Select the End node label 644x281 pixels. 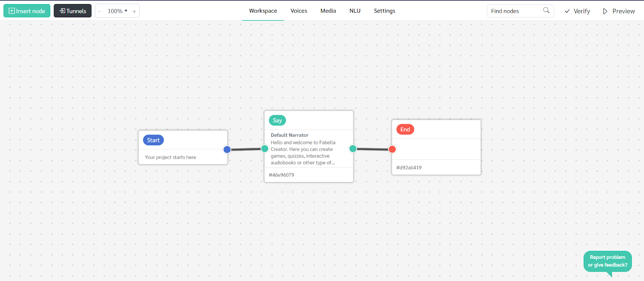[x=405, y=129]
